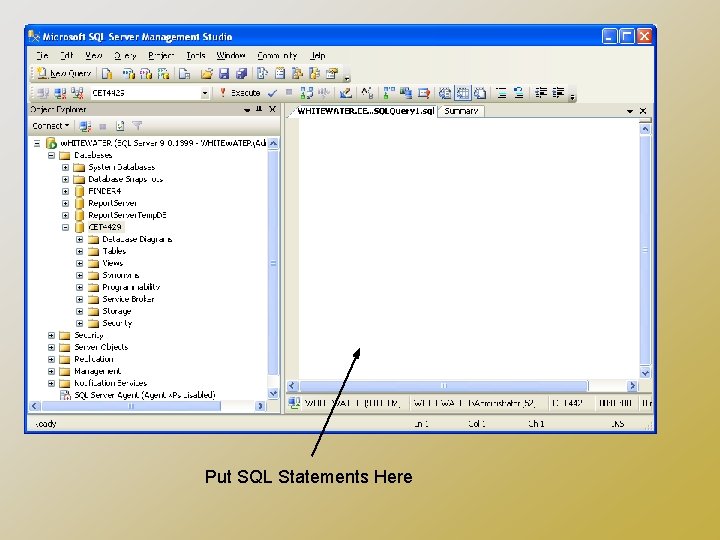Toggle SQLCMD Mode icon

[423, 93]
